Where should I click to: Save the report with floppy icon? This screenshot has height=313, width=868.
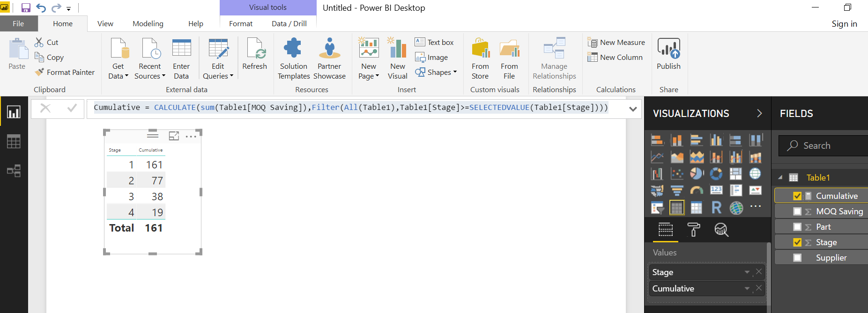pyautogui.click(x=26, y=8)
